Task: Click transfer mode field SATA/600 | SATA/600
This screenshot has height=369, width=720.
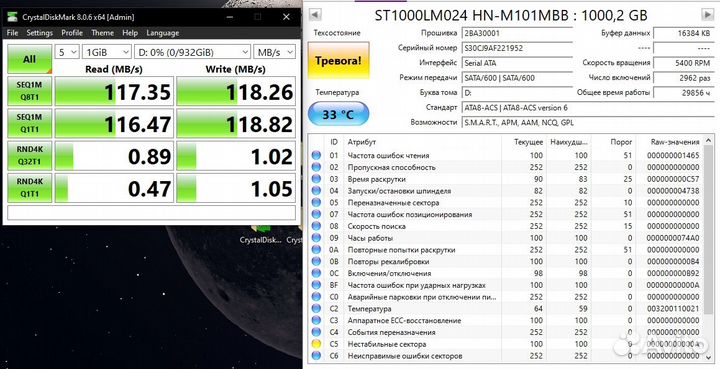Action: click(517, 78)
